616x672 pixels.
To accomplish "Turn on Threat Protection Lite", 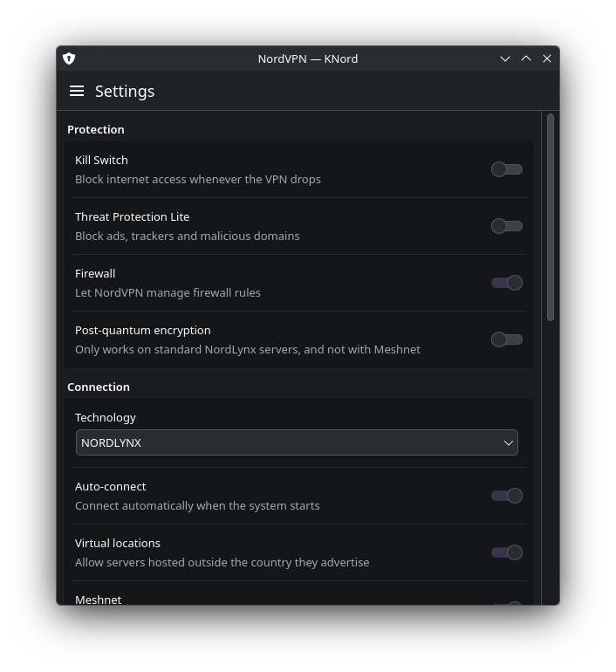I will tap(507, 226).
